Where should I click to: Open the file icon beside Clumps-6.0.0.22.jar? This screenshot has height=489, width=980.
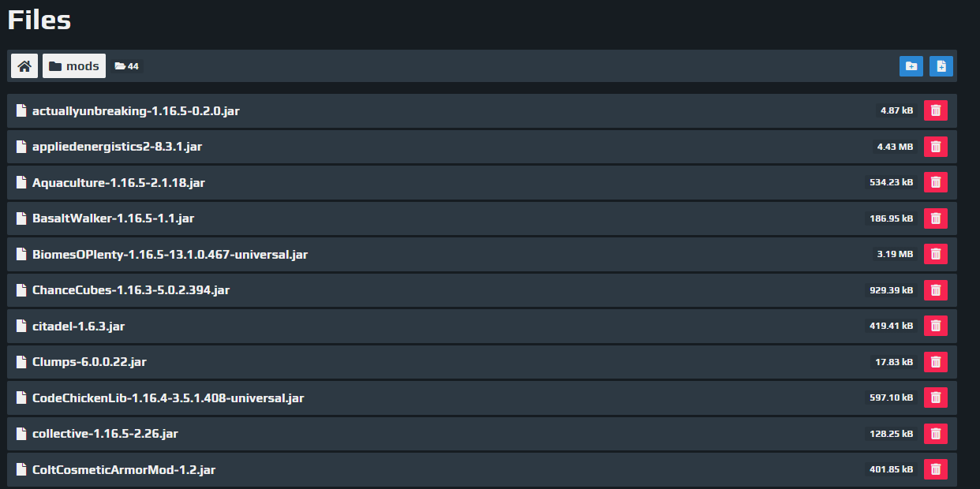tap(21, 362)
